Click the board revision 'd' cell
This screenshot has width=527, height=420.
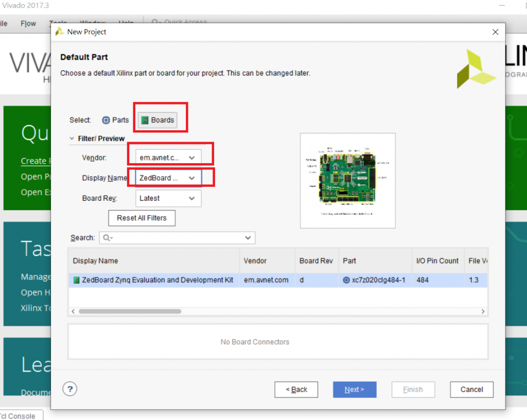pos(317,280)
